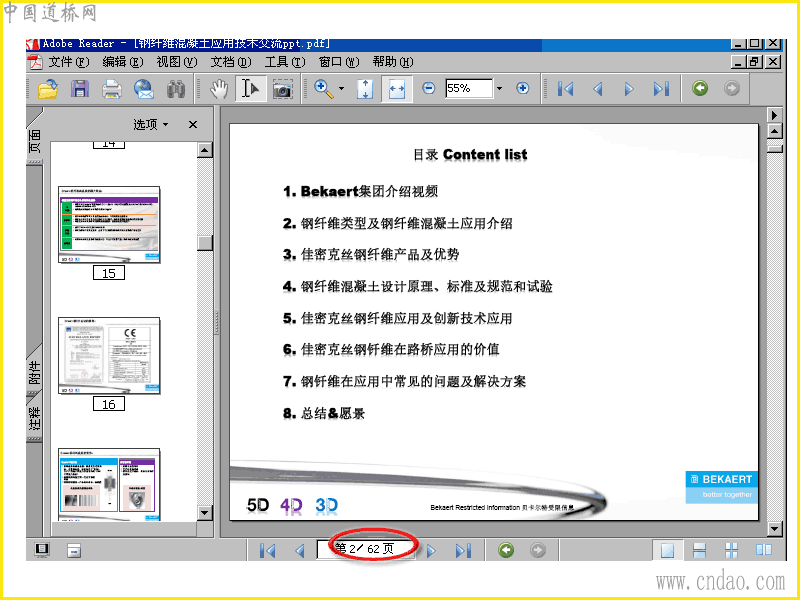Click the 55% zoom level field

(469, 88)
